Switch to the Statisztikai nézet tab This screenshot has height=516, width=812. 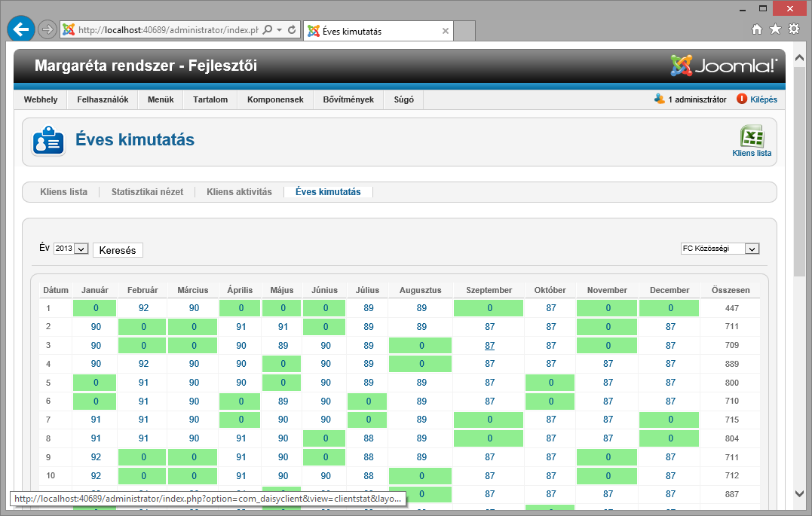pyautogui.click(x=147, y=192)
